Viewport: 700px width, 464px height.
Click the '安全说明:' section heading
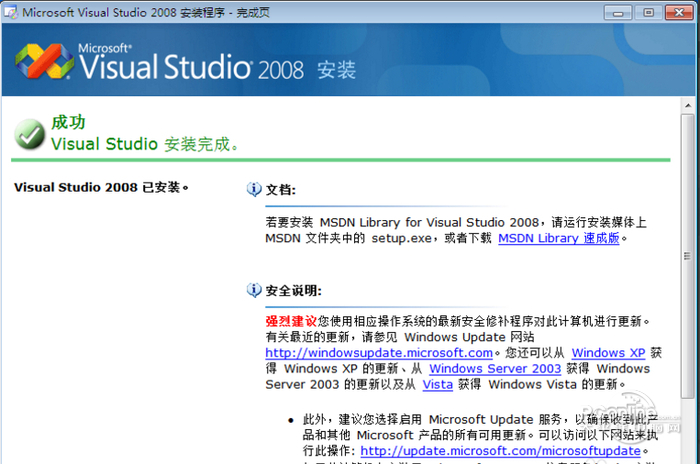tap(293, 291)
